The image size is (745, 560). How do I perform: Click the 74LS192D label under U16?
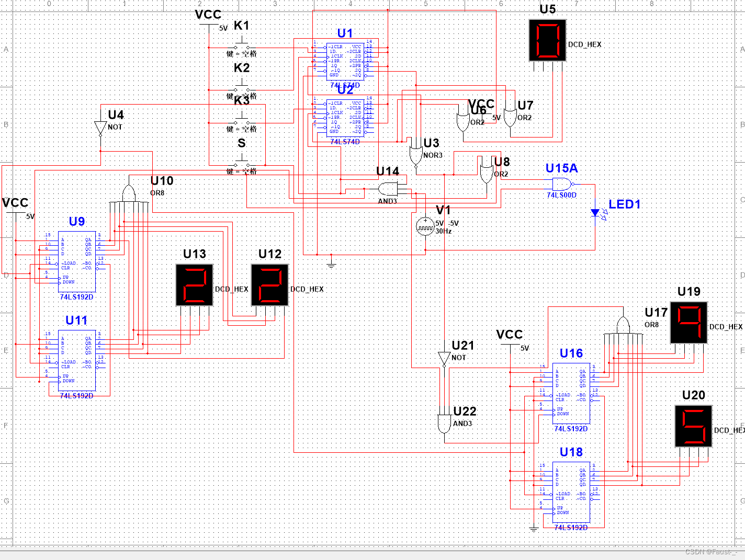point(571,429)
